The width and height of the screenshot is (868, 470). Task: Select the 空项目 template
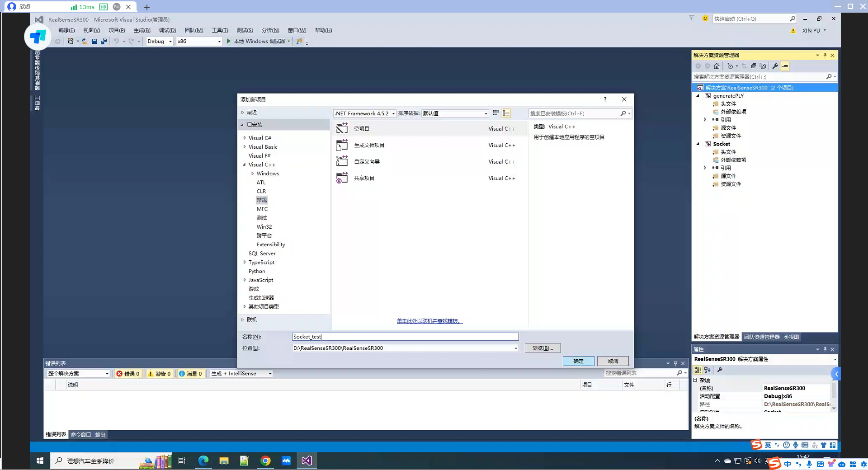point(429,129)
